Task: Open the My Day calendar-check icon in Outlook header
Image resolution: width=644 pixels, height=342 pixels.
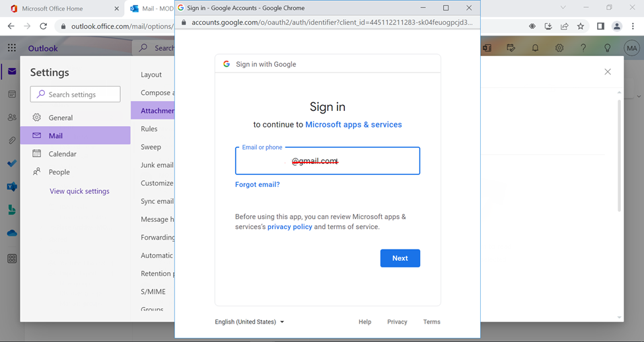Action: point(511,48)
